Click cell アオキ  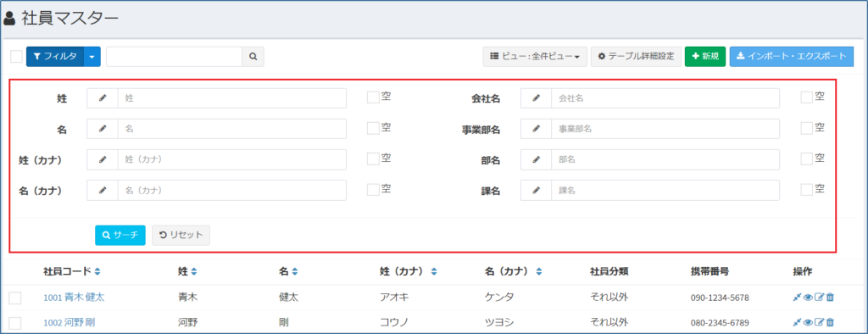pos(394,298)
